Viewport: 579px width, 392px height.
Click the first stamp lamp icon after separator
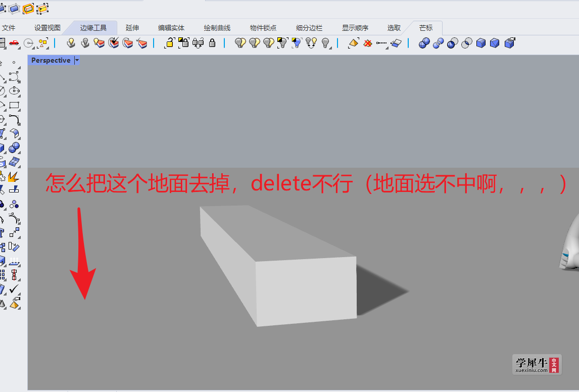click(x=71, y=43)
